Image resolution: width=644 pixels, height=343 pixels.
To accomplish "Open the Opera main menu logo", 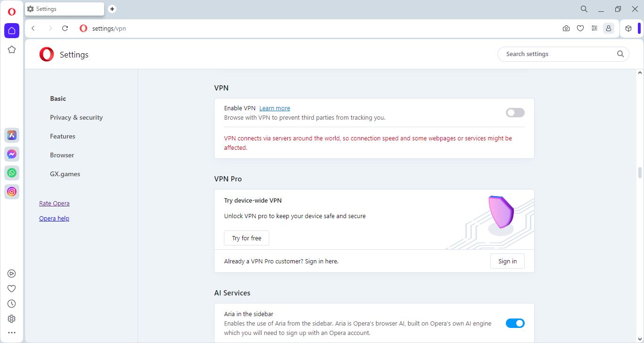I will [x=12, y=12].
